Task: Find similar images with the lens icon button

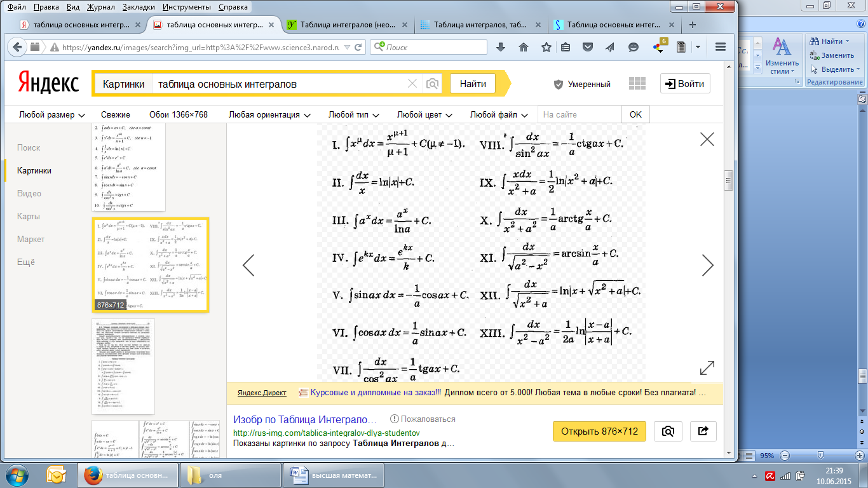Action: point(668,431)
